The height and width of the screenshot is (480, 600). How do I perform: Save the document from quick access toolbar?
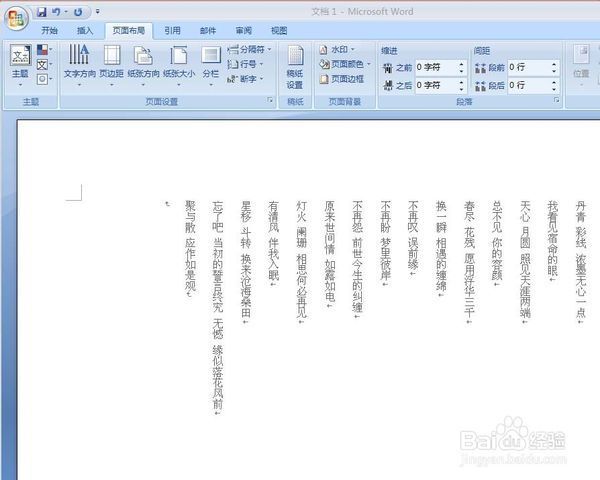click(41, 12)
